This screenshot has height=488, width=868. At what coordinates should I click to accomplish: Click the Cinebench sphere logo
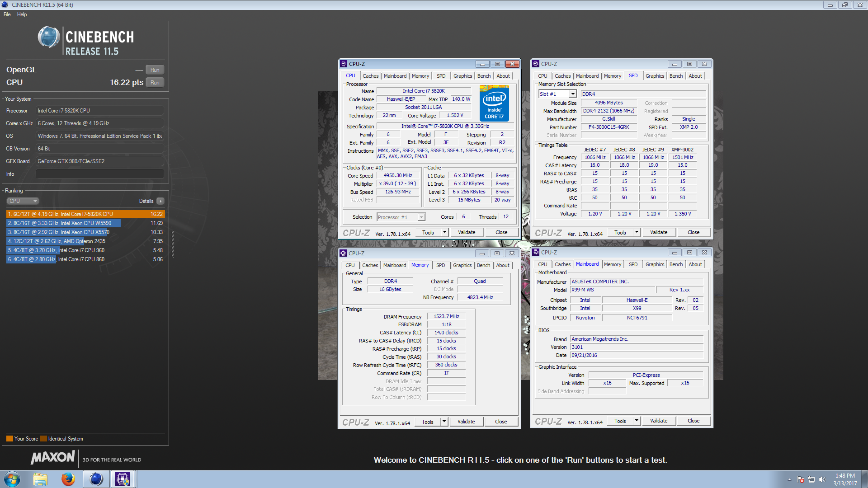[x=49, y=37]
